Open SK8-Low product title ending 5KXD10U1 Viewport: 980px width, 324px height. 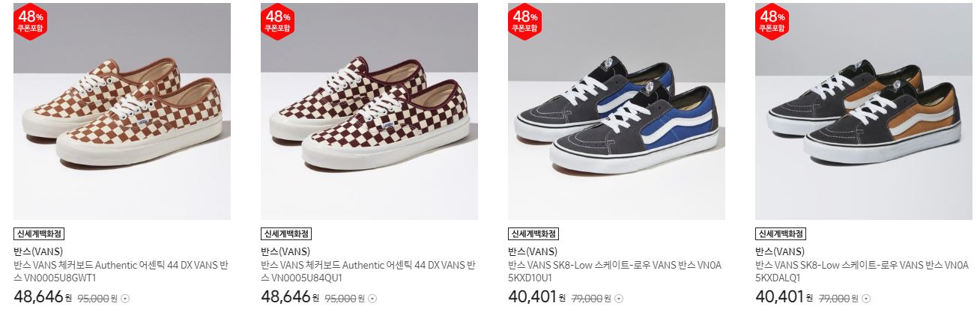pyautogui.click(x=615, y=272)
